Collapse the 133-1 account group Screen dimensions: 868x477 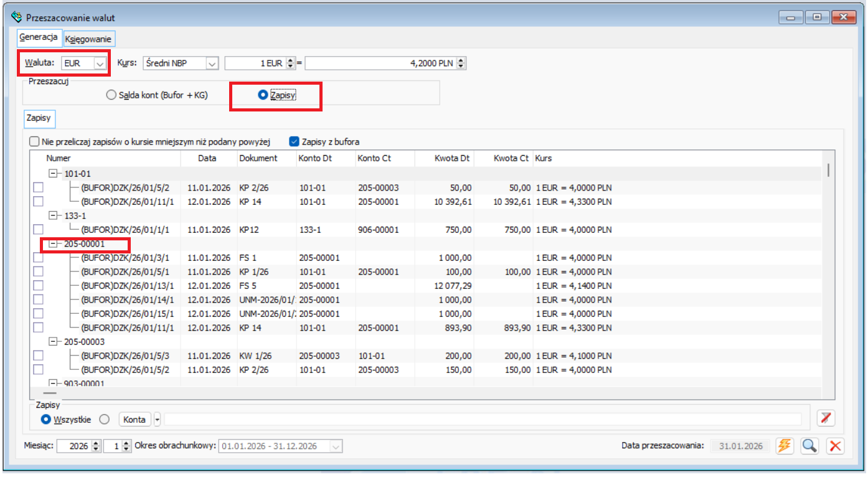pyautogui.click(x=53, y=215)
